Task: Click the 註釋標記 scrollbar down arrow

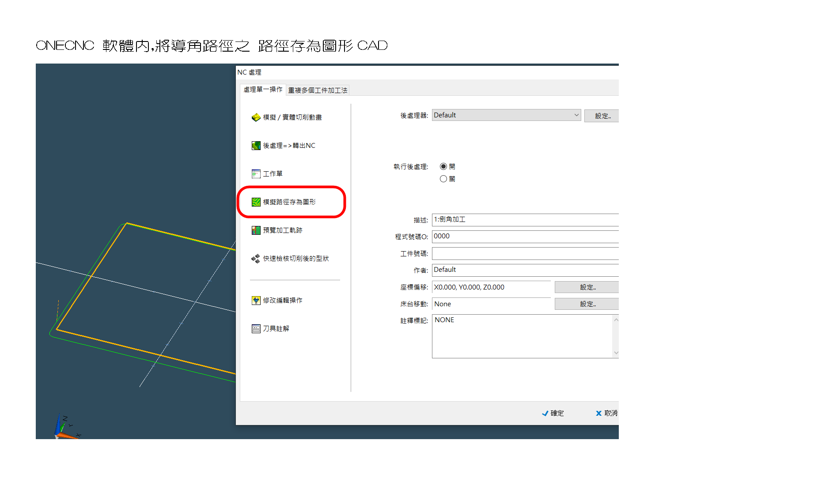Action: [616, 352]
